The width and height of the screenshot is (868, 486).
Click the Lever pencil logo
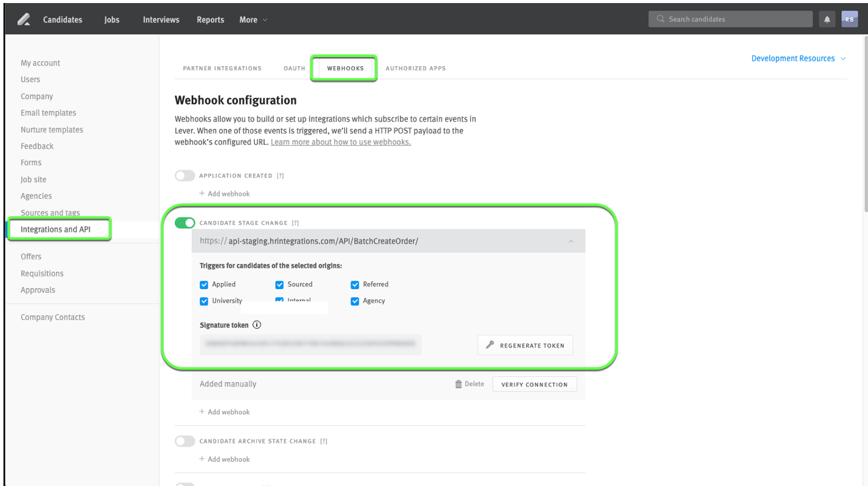click(23, 19)
